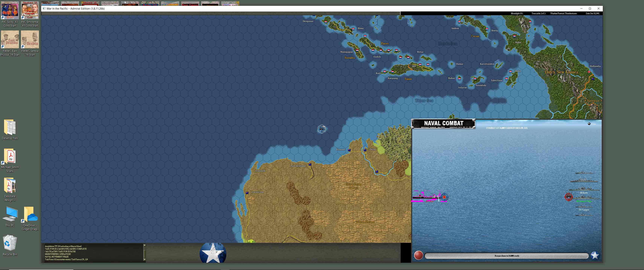Click the white star Allied roundel in combat panel
The height and width of the screenshot is (270, 644).
[595, 255]
